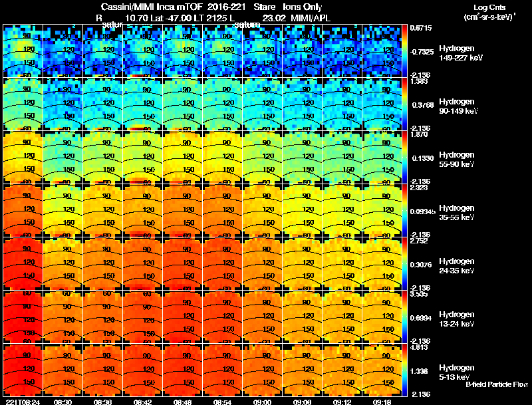532x405 pixels.
Task: Select the '08:30' time label
Action: click(63, 402)
